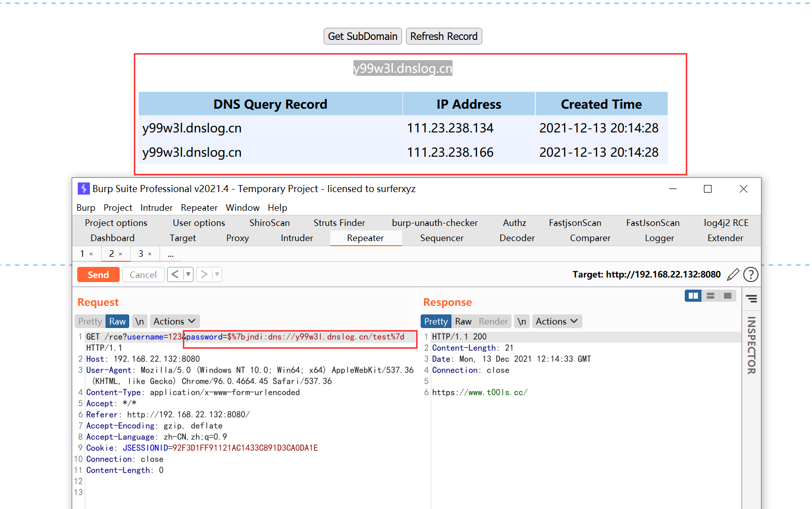
Task: Open the Inspector hamburger panel icon
Action: point(752,299)
